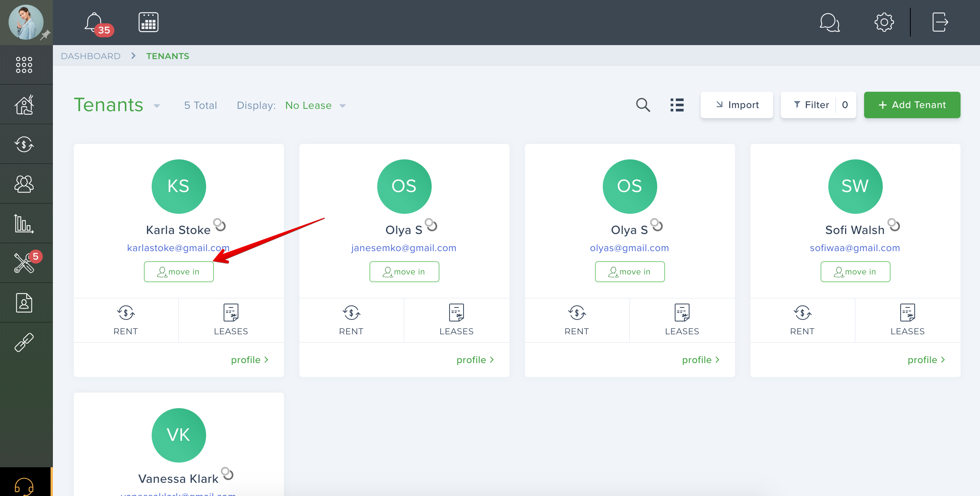This screenshot has height=496, width=980.
Task: Open the contact document icon in sidebar
Action: (x=24, y=303)
